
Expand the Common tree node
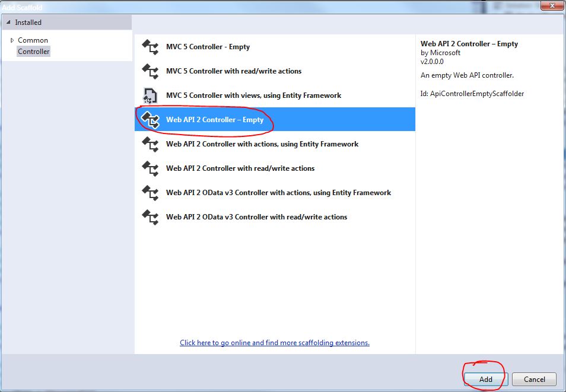pyautogui.click(x=12, y=40)
